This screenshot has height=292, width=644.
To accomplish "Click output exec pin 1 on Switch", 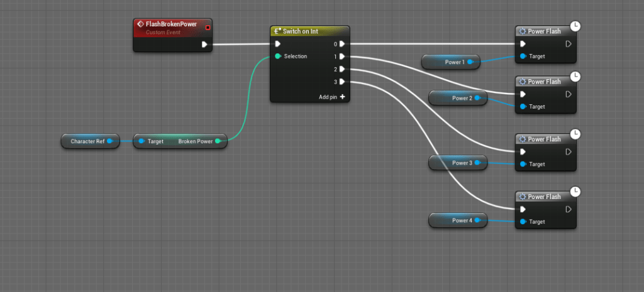I will (342, 57).
